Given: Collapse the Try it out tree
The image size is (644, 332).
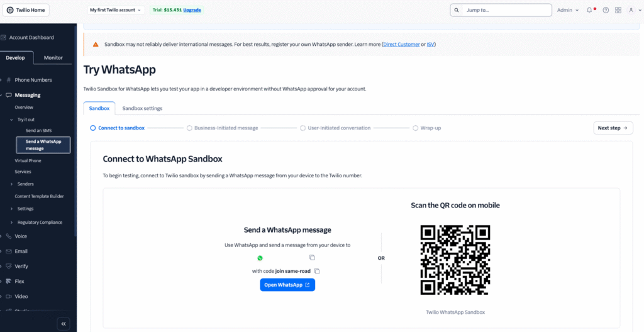Looking at the screenshot, I should (x=11, y=119).
